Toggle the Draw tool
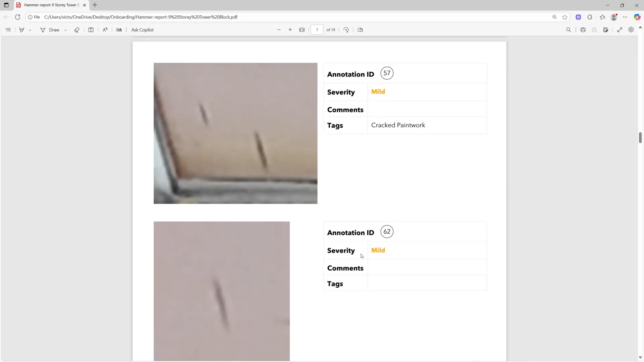 click(50, 30)
